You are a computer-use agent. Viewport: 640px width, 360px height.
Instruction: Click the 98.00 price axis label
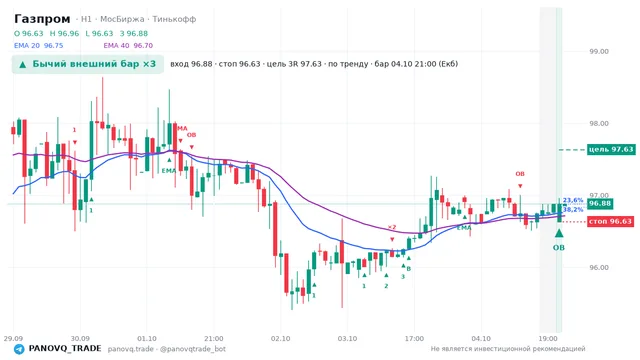coord(599,124)
